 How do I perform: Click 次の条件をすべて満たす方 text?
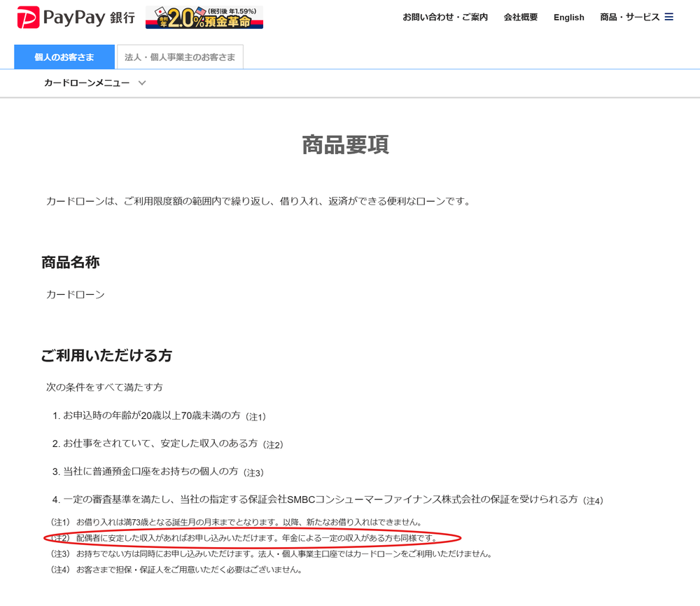[104, 387]
